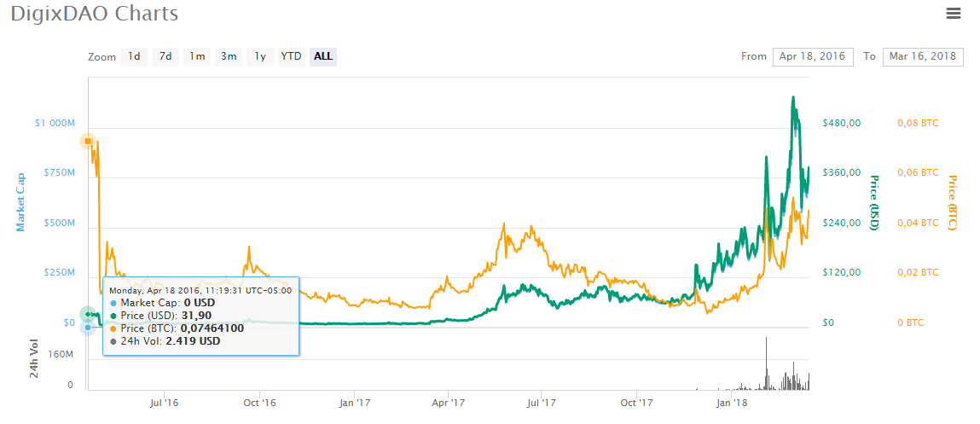The width and height of the screenshot is (980, 424).
Task: Switch zoom to 3m
Action: coord(229,56)
